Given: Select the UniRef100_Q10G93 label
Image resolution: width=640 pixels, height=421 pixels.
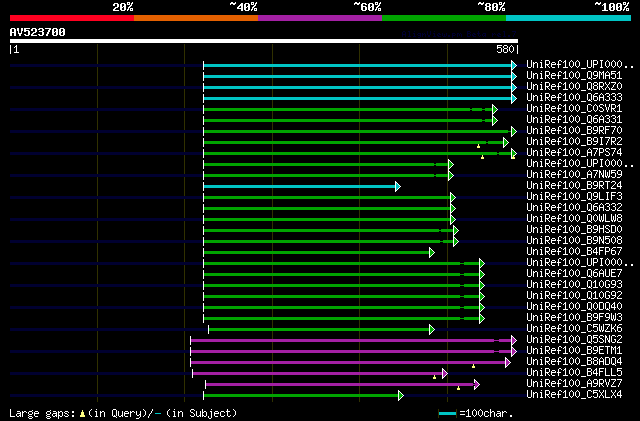Looking at the screenshot, I should 574,285.
